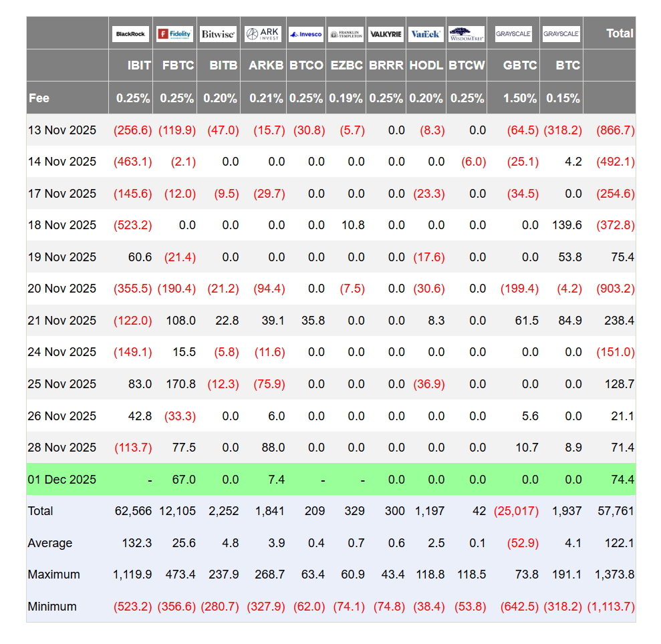The image size is (661, 644).
Task: Click the Grayscale logo above BTC ticker
Action: point(561,33)
